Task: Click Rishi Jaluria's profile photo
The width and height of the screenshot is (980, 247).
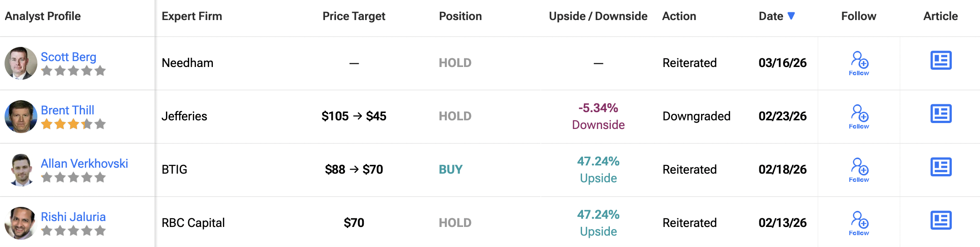Action: pos(21,223)
